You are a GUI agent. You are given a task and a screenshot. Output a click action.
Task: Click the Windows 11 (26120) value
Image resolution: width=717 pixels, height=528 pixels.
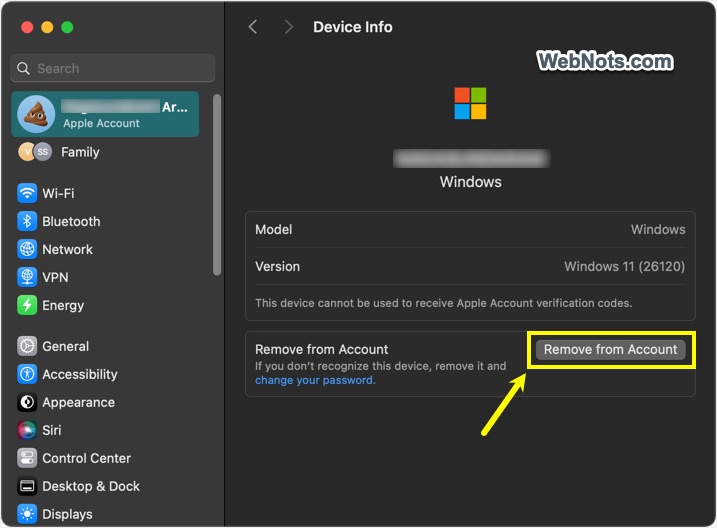tap(625, 267)
